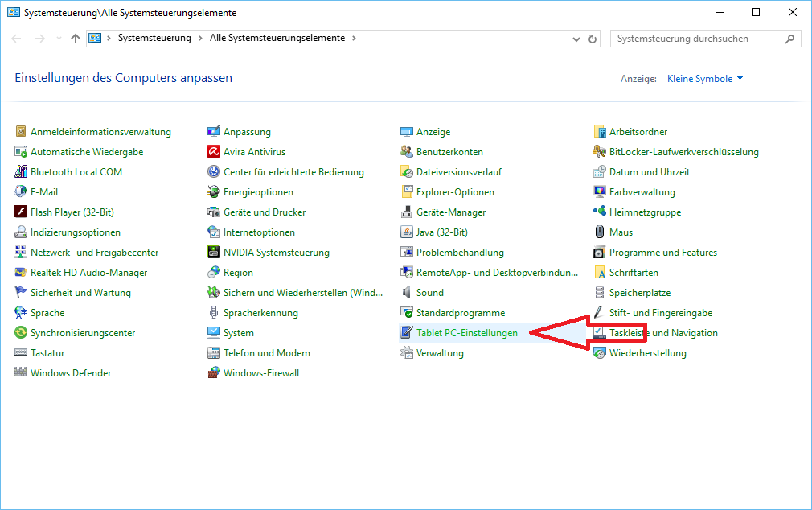Open Indizierungsoptionen
The image size is (812, 510).
point(75,232)
